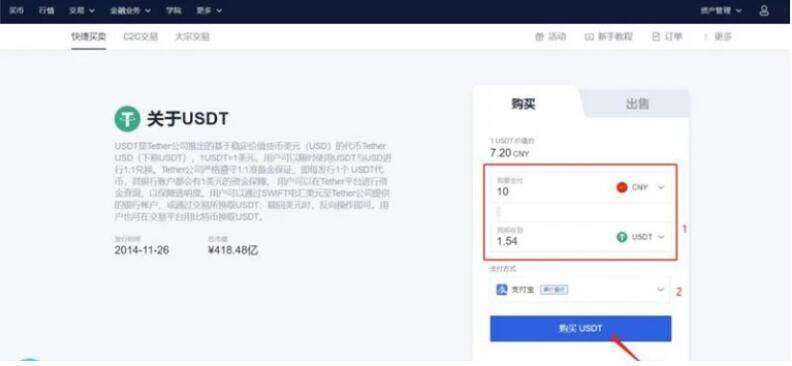Go to 行情 market page
The image size is (792, 366).
(46, 10)
